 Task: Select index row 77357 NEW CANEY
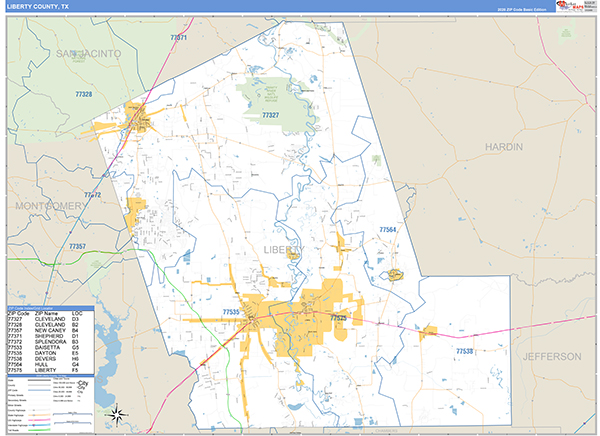point(43,330)
